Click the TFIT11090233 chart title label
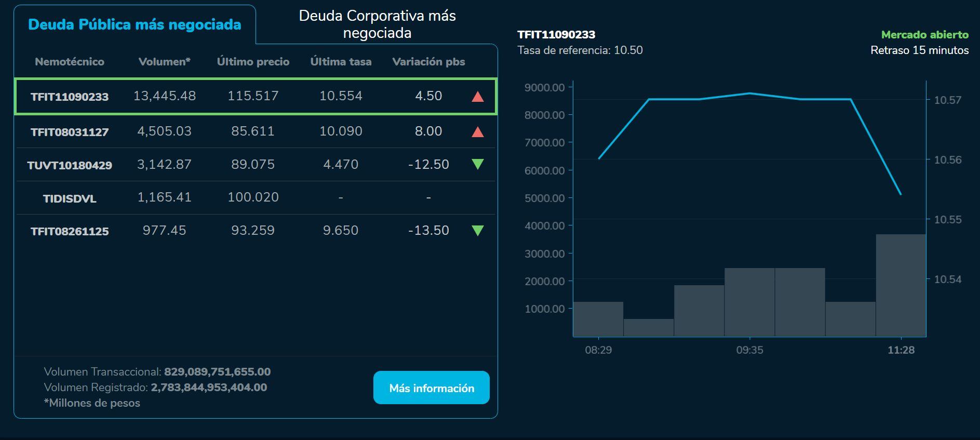Image resolution: width=980 pixels, height=440 pixels. [x=556, y=36]
